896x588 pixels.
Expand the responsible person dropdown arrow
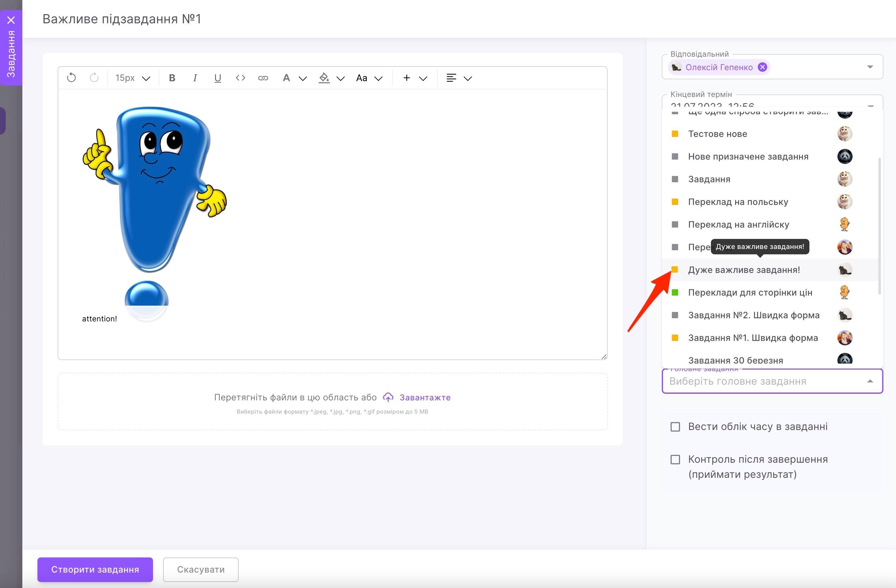click(x=870, y=67)
